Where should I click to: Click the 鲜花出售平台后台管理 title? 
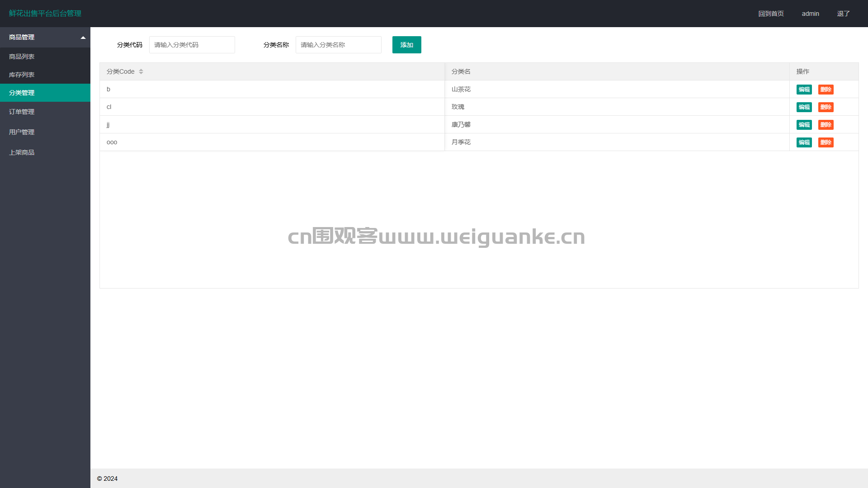(45, 14)
